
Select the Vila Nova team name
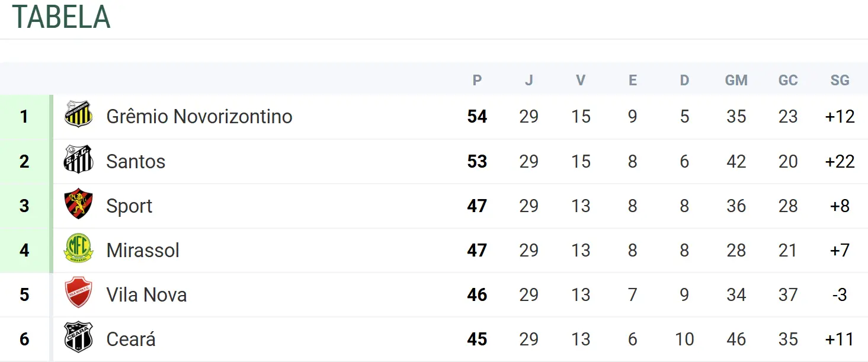[146, 294]
